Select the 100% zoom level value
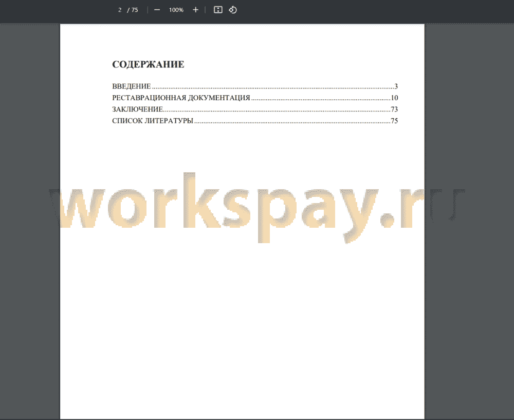The width and height of the screenshot is (514, 420). tap(176, 10)
